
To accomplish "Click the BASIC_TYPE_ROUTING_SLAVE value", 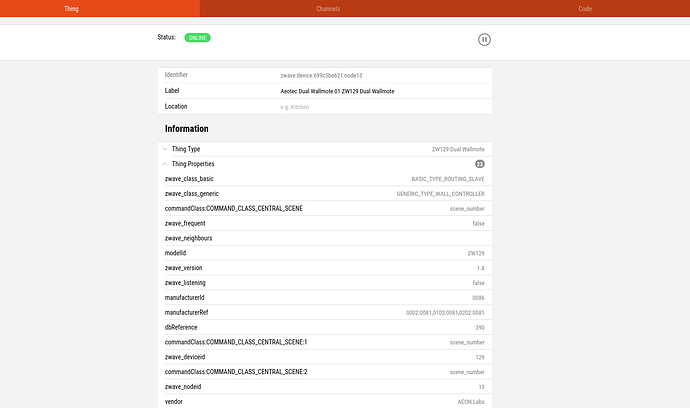I will coord(448,179).
